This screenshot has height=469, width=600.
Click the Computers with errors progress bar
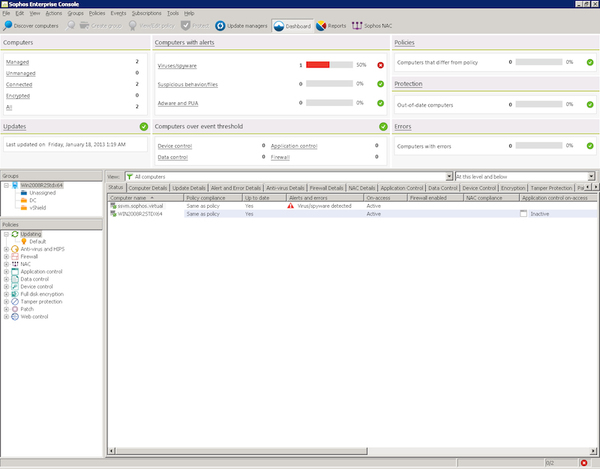(x=539, y=145)
